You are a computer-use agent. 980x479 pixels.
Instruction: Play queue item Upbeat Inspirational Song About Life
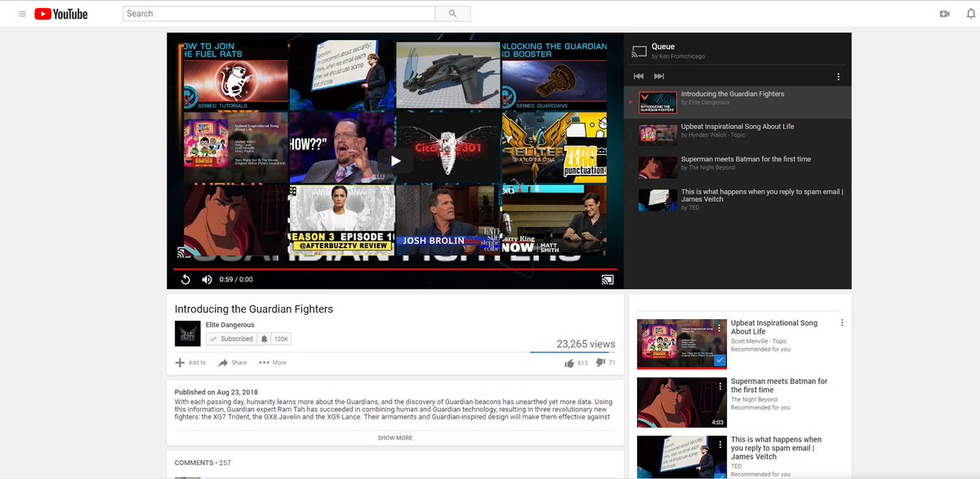(737, 135)
